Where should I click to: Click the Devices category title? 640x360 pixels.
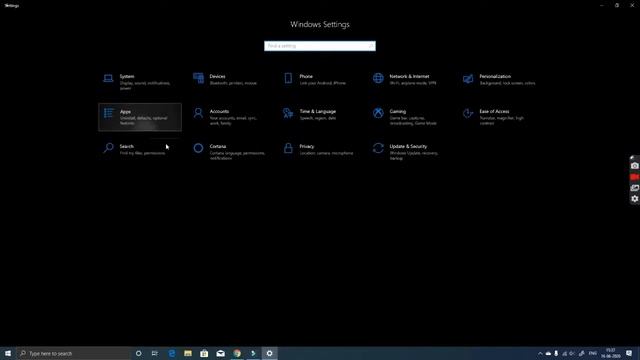coord(218,76)
